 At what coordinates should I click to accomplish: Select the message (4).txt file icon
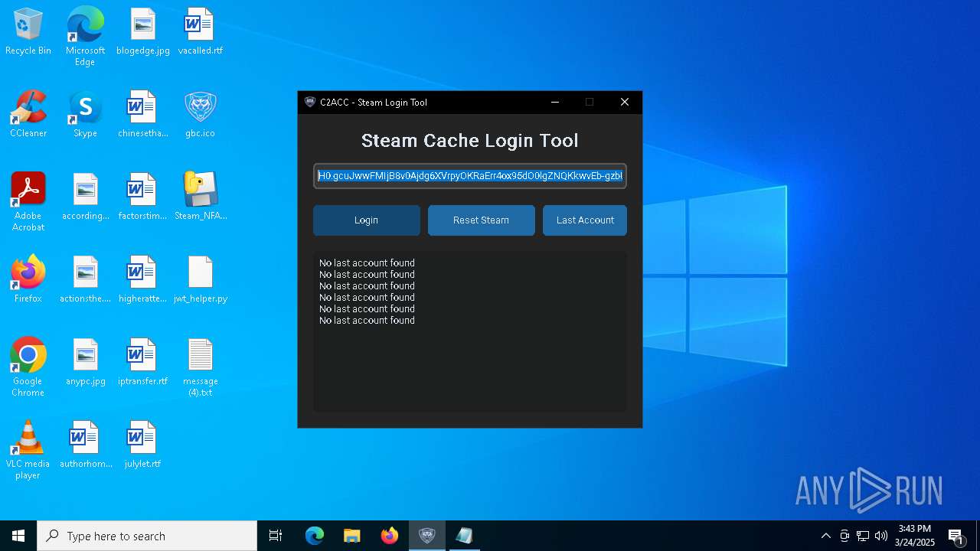tap(200, 367)
